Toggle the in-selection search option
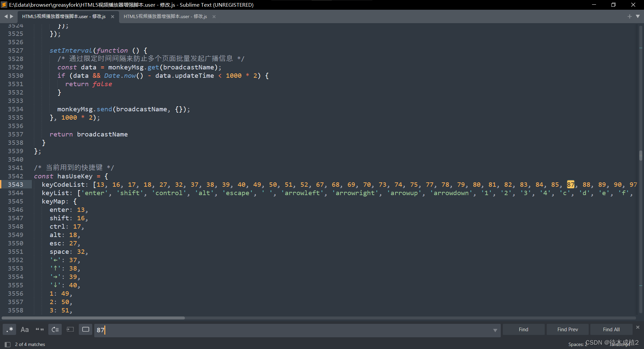Viewport: 644px width, 349px height. pyautogui.click(x=70, y=330)
